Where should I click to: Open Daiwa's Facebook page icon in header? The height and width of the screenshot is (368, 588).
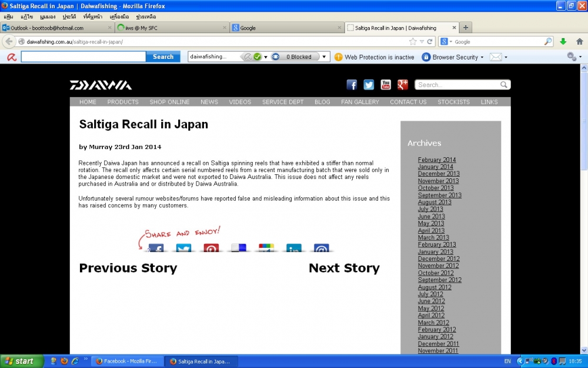(352, 85)
